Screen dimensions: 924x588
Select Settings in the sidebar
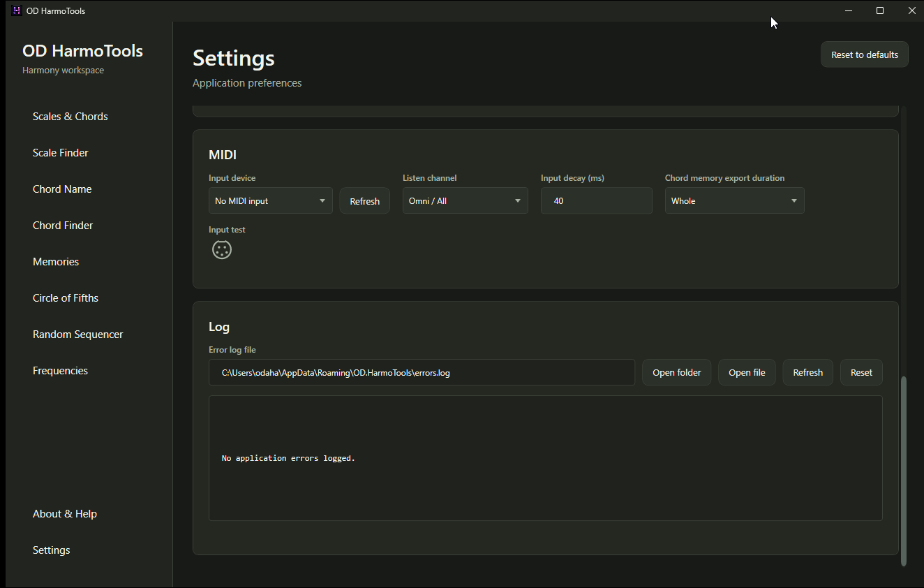pyautogui.click(x=52, y=550)
